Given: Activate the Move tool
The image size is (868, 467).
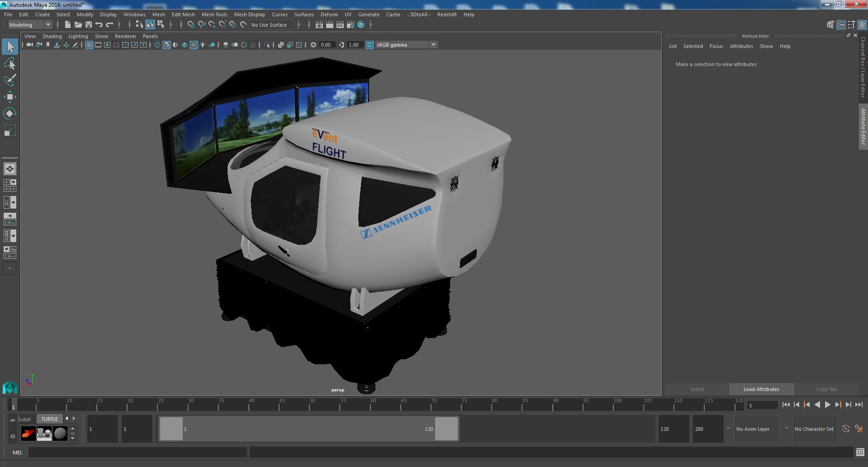Looking at the screenshot, I should coord(10,96).
